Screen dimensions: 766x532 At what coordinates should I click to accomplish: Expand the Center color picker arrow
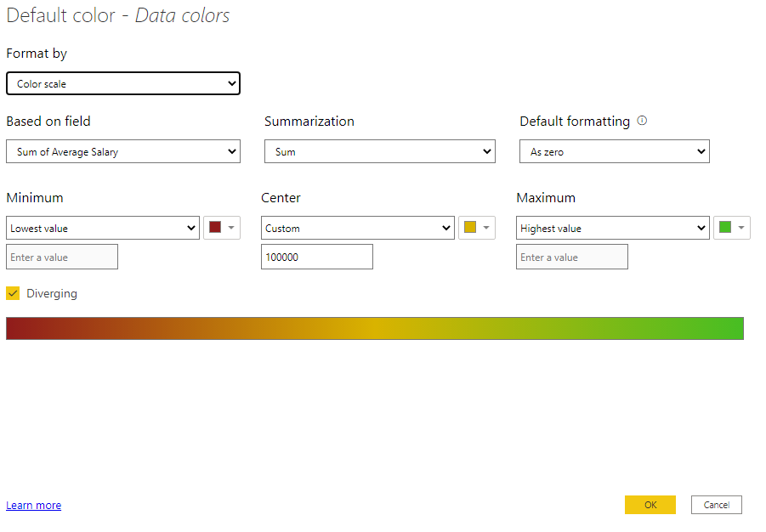(486, 228)
